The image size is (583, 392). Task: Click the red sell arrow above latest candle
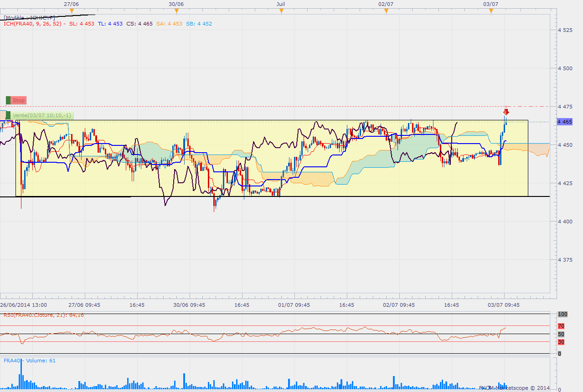click(506, 112)
